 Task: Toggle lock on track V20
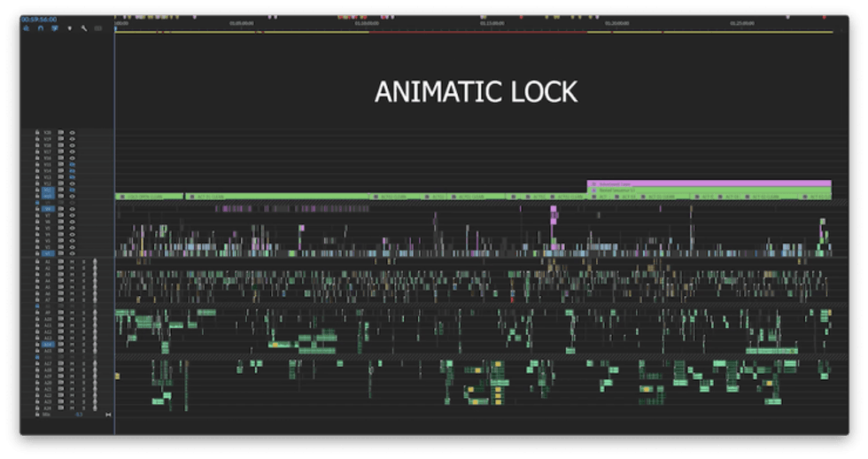(37, 132)
